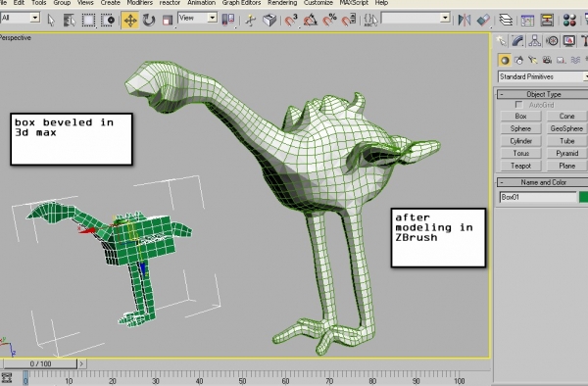Open the Layer Manager

tap(506, 20)
